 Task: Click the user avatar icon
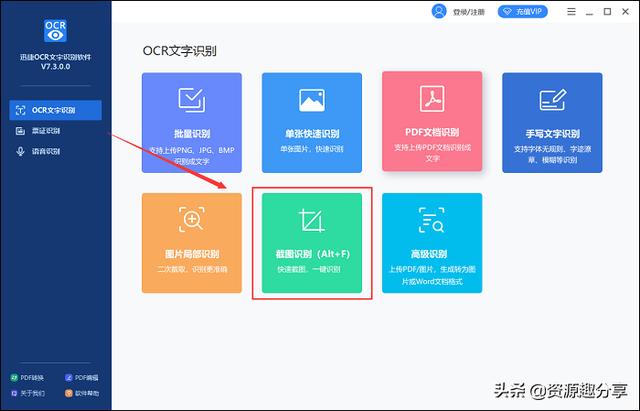coord(439,11)
